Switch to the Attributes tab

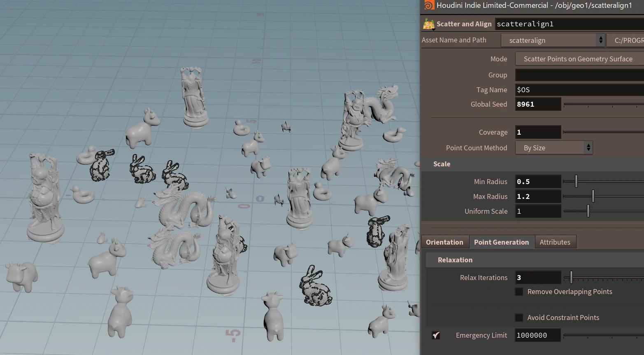point(555,242)
